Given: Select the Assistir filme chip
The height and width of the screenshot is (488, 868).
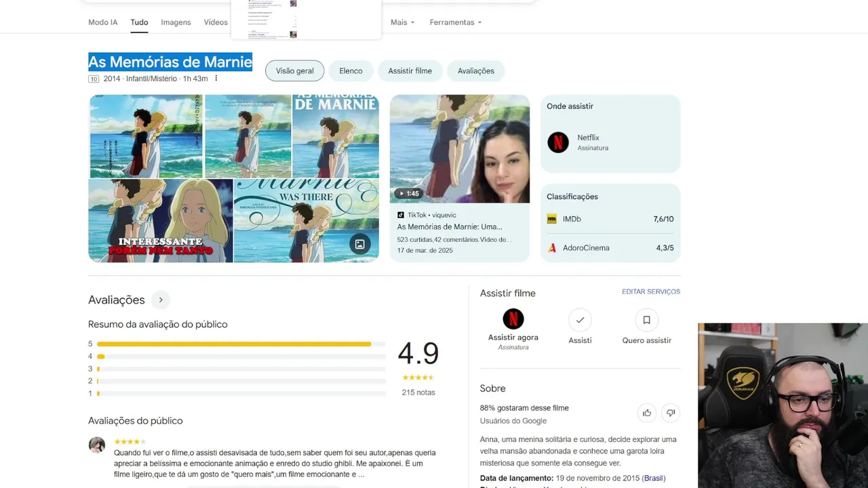Looking at the screenshot, I should [x=410, y=70].
